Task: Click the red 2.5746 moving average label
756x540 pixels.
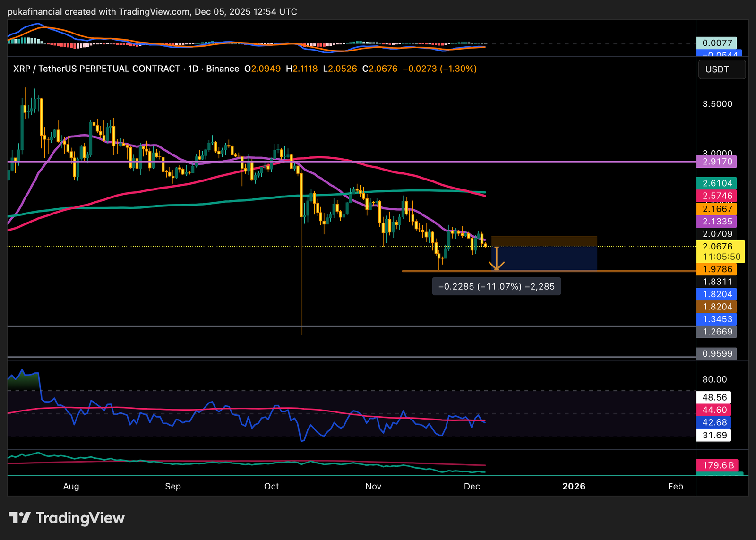Action: click(x=717, y=196)
